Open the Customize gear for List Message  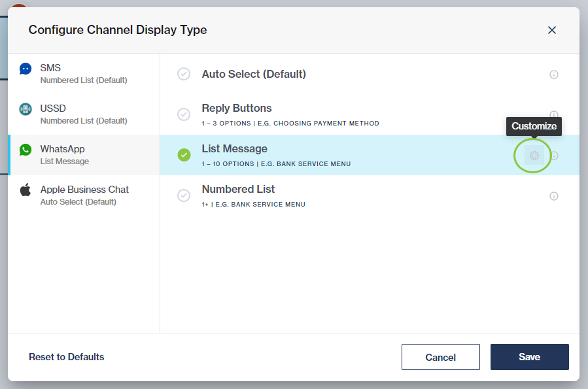pos(534,156)
